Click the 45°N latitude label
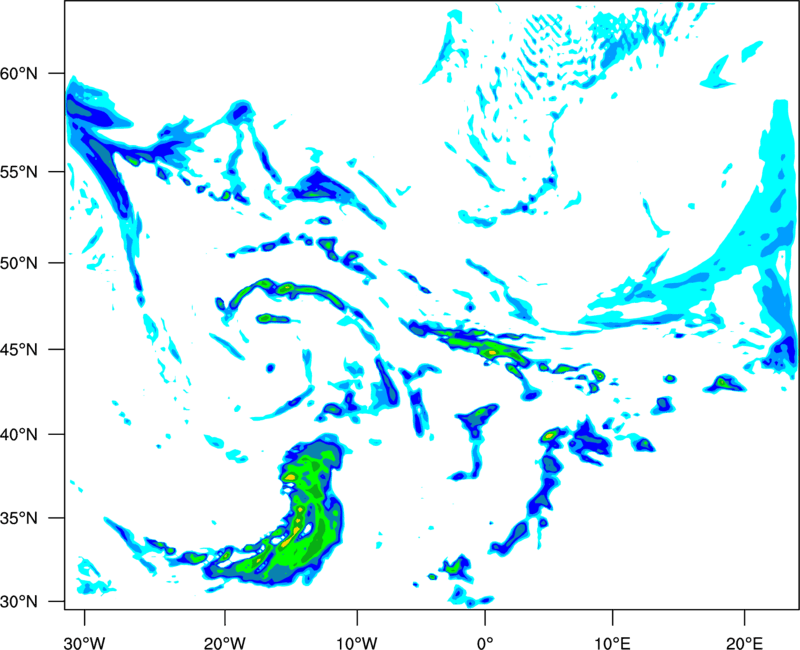The height and width of the screenshot is (650, 800). coord(19,349)
